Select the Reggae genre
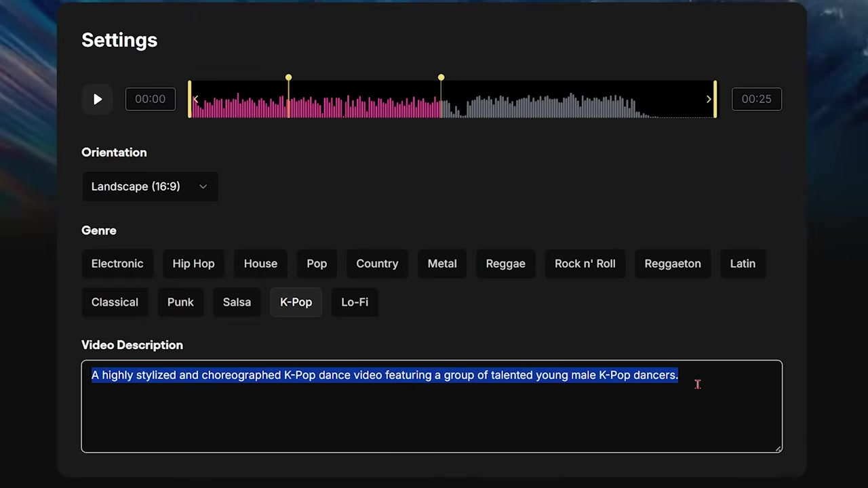The height and width of the screenshot is (488, 868). pos(505,264)
